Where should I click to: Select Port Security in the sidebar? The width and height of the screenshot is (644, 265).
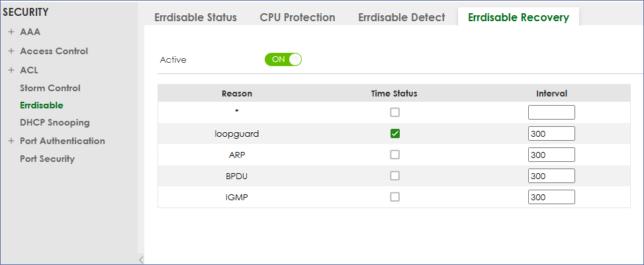coord(47,159)
